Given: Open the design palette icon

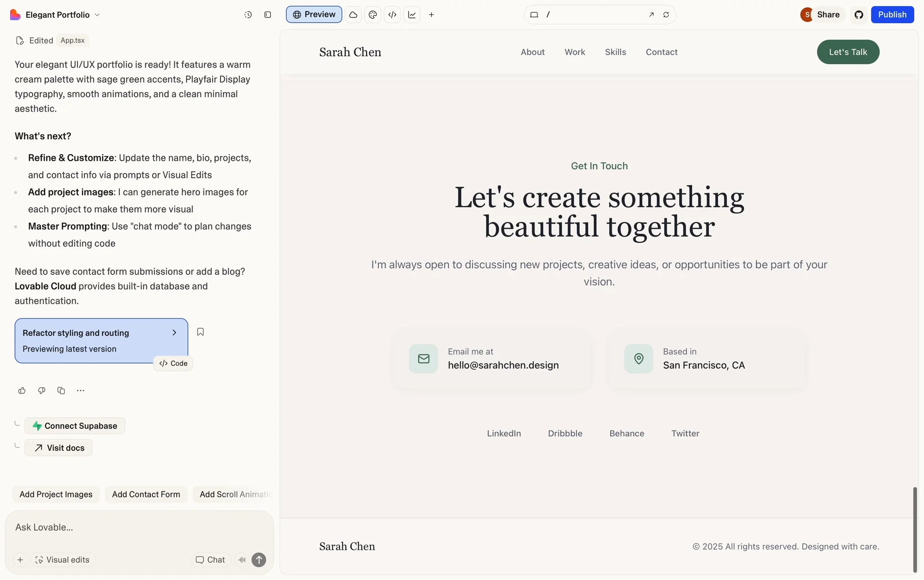Looking at the screenshot, I should pos(372,15).
